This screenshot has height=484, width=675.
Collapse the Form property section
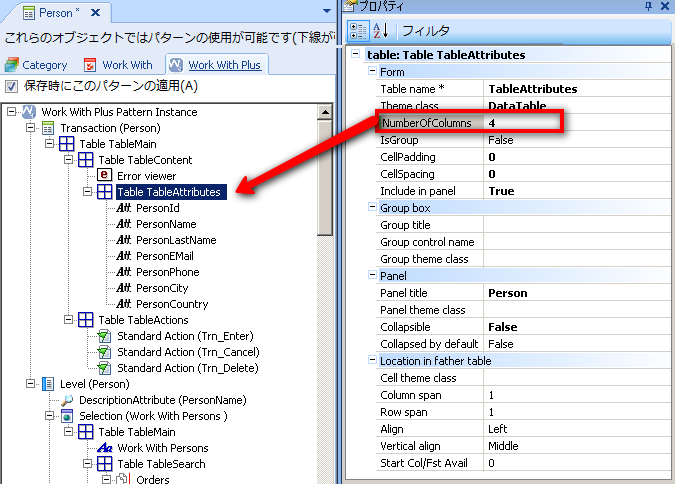click(x=372, y=72)
